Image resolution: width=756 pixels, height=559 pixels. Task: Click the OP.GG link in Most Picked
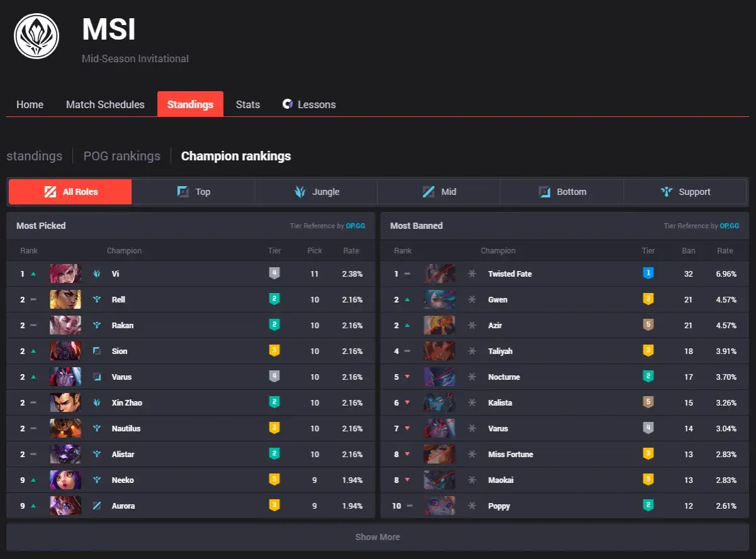point(355,226)
